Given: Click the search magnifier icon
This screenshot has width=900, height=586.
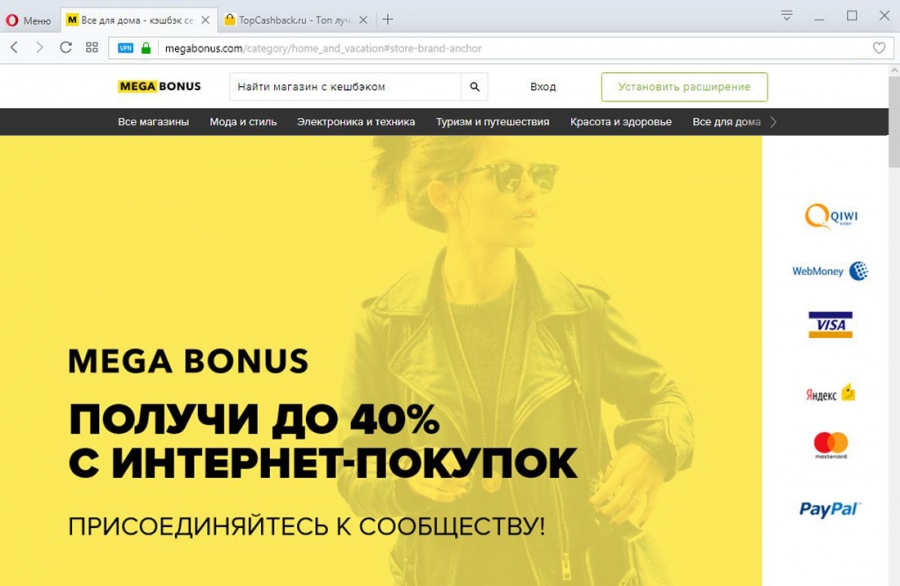Looking at the screenshot, I should point(474,87).
